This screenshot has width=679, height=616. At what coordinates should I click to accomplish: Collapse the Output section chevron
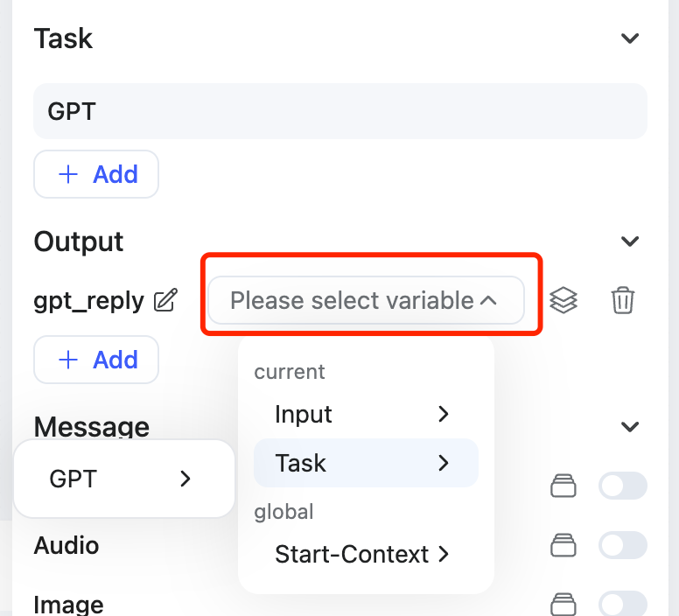629,241
